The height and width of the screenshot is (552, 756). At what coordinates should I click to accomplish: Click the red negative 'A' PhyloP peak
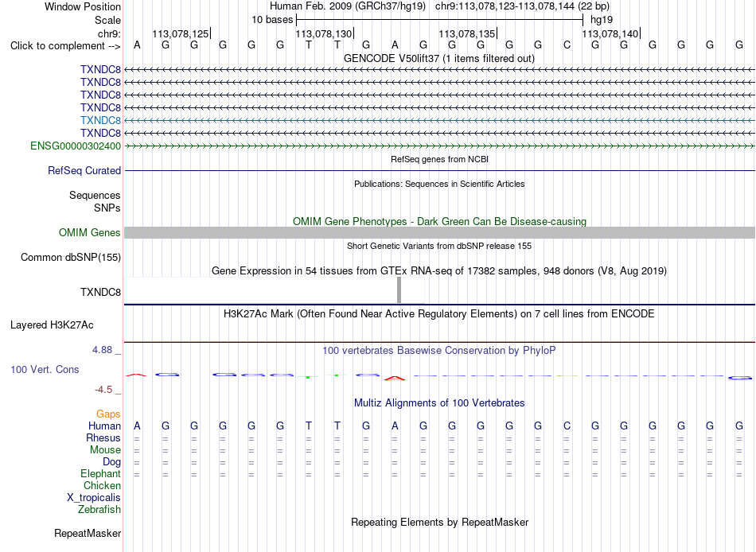pyautogui.click(x=395, y=379)
